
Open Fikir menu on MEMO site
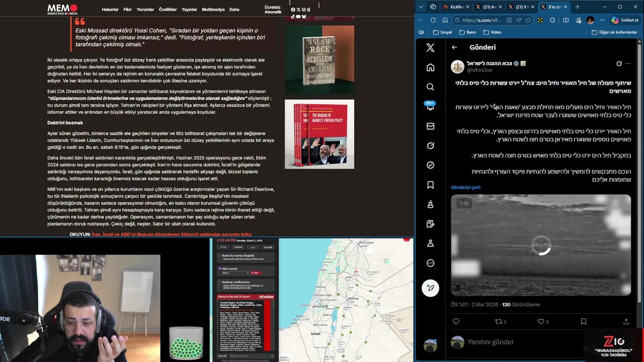tap(128, 10)
